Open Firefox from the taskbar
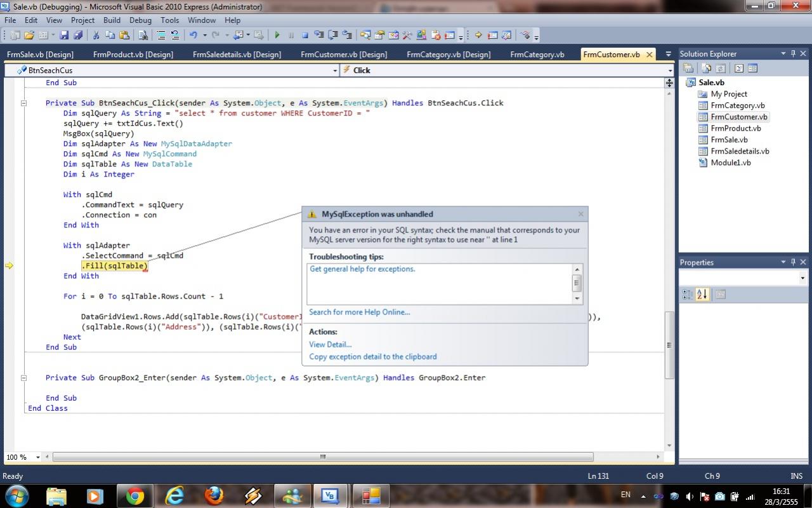The height and width of the screenshot is (508, 812). click(214, 496)
